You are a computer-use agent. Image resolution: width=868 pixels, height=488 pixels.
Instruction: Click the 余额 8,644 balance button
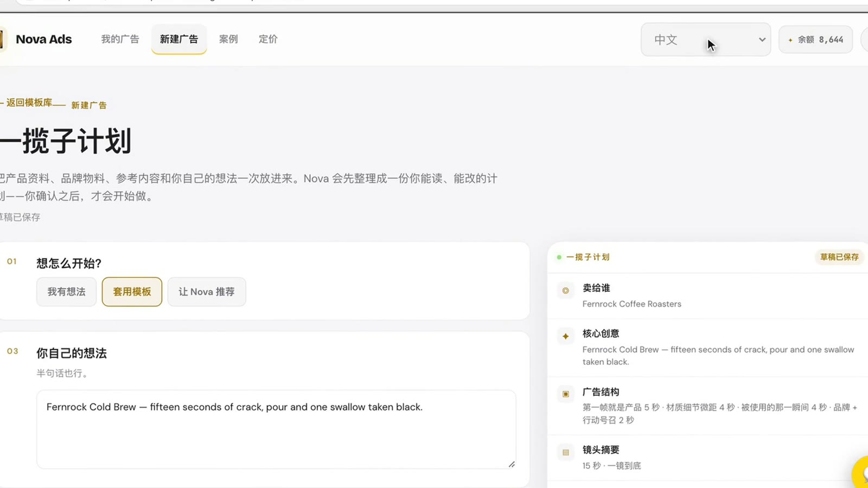click(815, 40)
